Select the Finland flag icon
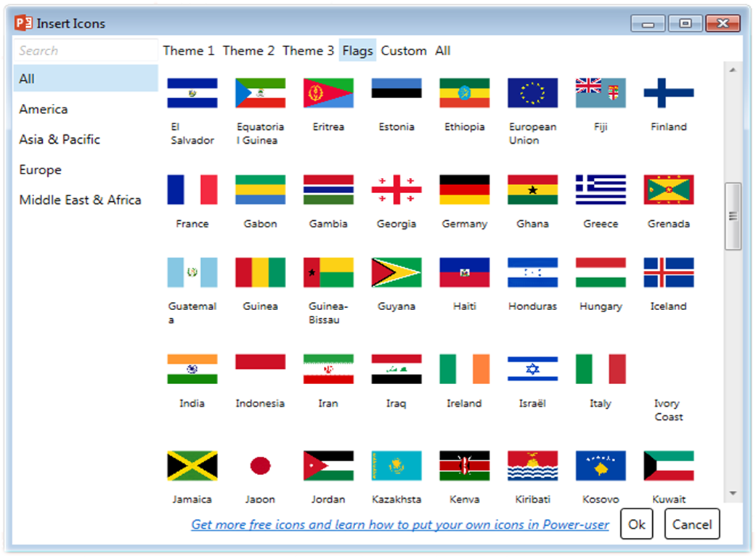Screen dimensions: 756x557 tap(669, 92)
